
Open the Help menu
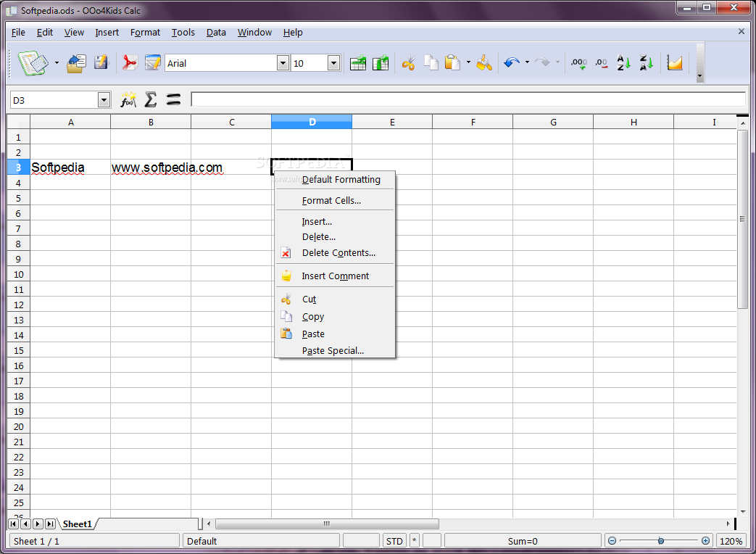293,33
